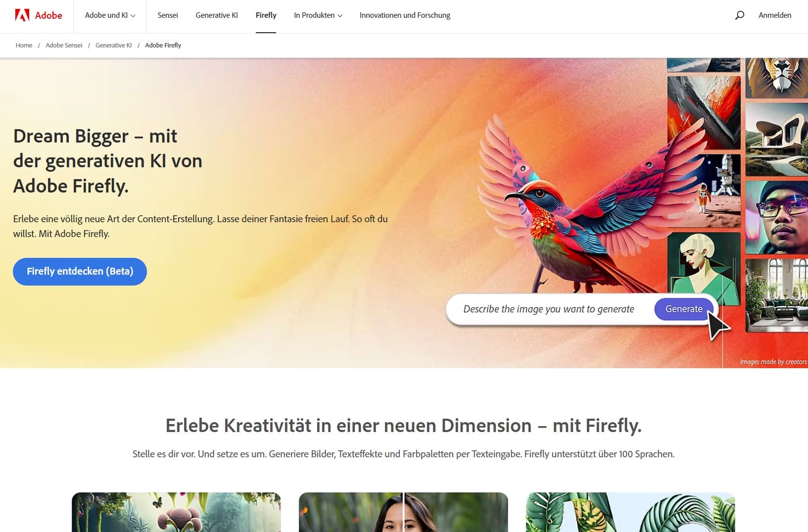808x532 pixels.
Task: Open the fantasy jungle card image
Action: (176, 512)
